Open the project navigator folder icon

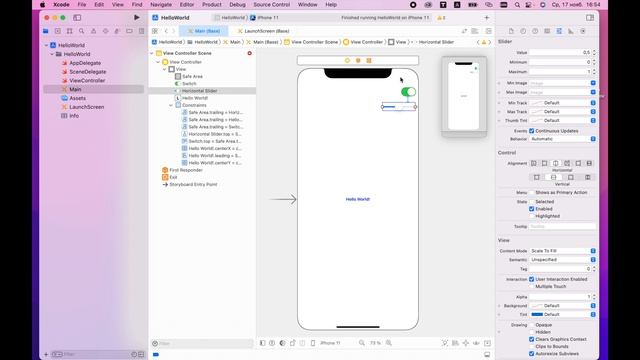[x=46, y=31]
